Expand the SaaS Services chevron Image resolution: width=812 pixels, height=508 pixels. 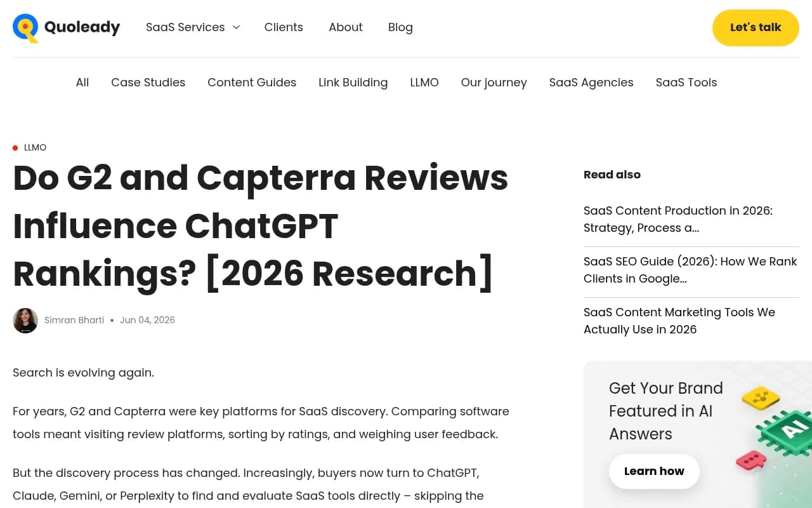pyautogui.click(x=236, y=27)
